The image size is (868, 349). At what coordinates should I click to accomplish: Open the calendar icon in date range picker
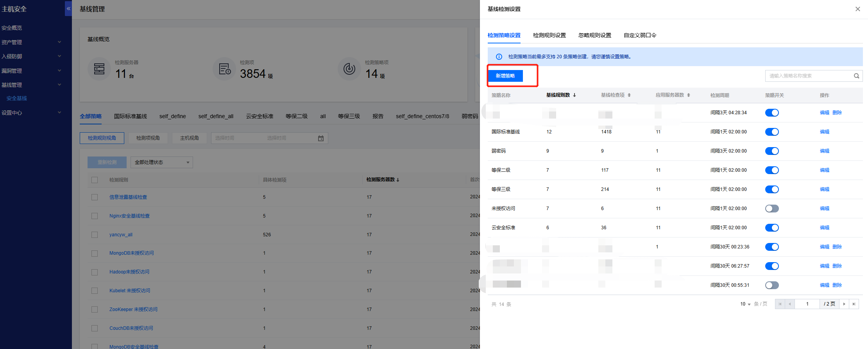point(320,138)
